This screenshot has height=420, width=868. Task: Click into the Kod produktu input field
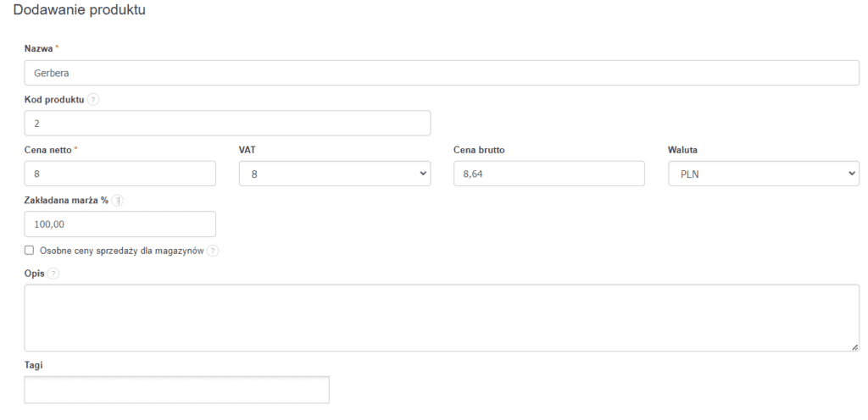coord(227,124)
